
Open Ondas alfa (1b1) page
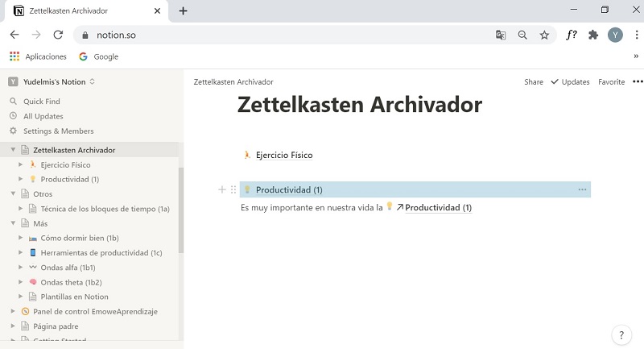(x=68, y=268)
